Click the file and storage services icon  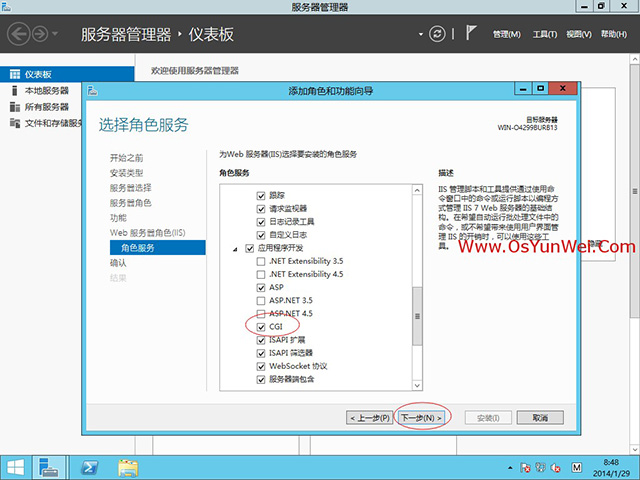[x=15, y=123]
